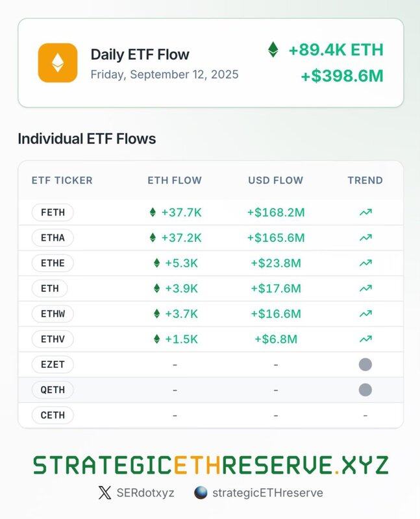Sort by the USD FLOW column header

(276, 180)
